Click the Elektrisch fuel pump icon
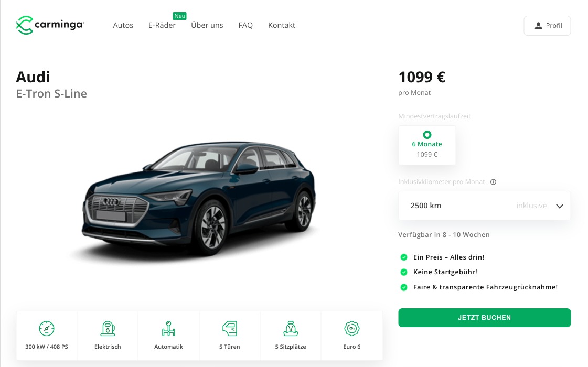The width and height of the screenshot is (588, 367). pos(108,328)
